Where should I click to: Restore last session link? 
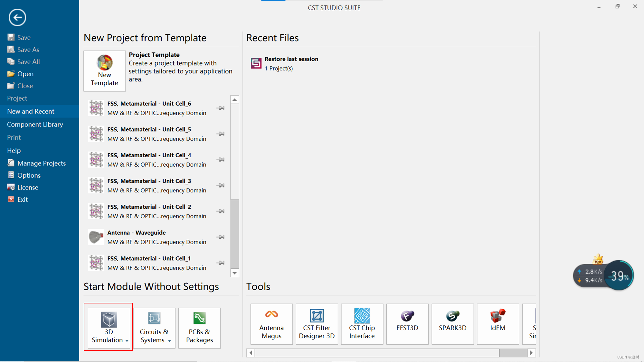(x=291, y=59)
